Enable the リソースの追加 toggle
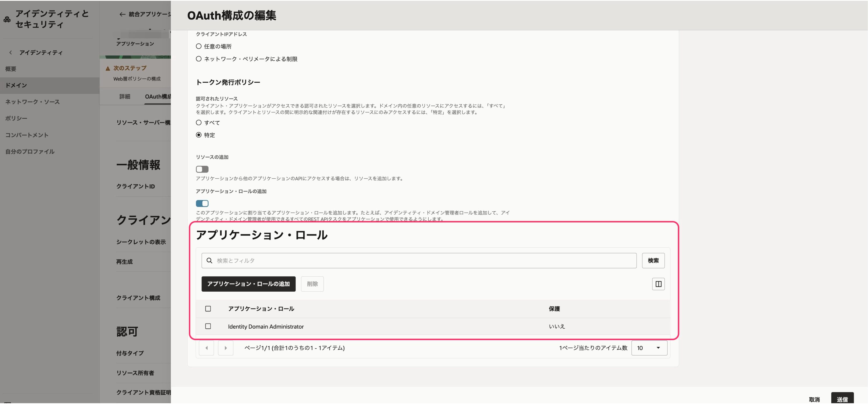The height and width of the screenshot is (404, 868). [202, 169]
